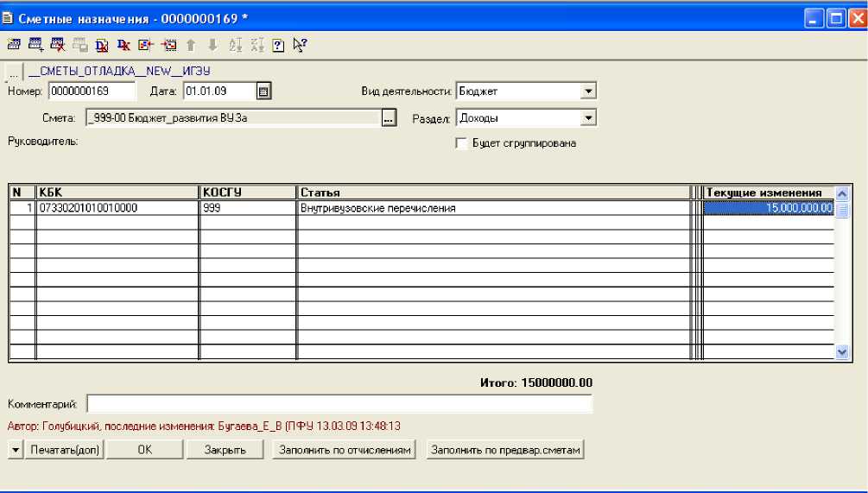Image resolution: width=868 pixels, height=493 pixels.
Task: Click the sort ascending toolbar icon
Action: 235,45
